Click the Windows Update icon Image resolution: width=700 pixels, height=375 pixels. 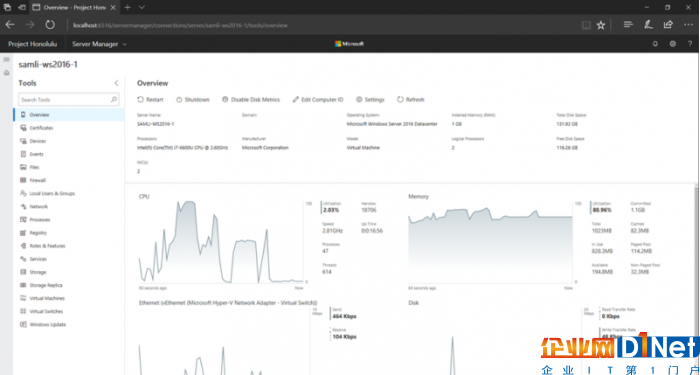point(23,324)
